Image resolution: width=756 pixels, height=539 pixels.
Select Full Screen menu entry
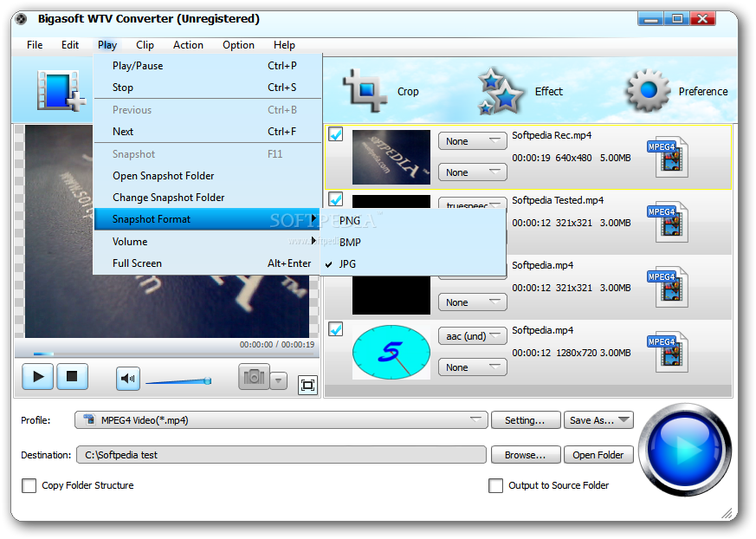(x=207, y=263)
